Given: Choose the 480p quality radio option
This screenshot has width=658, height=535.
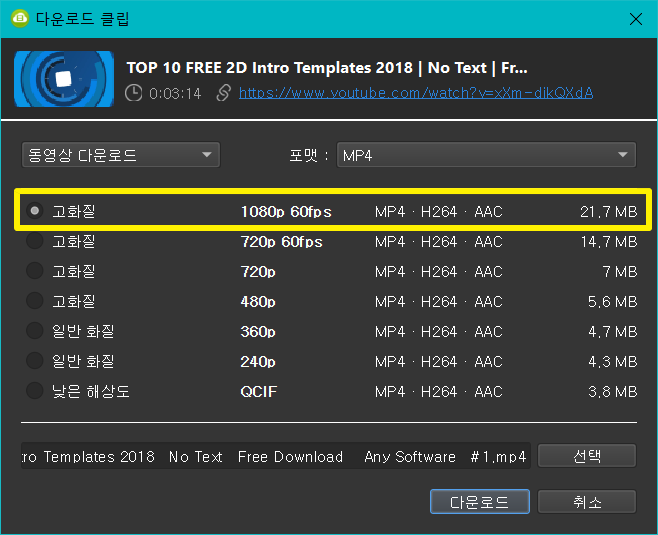Looking at the screenshot, I should [x=35, y=300].
